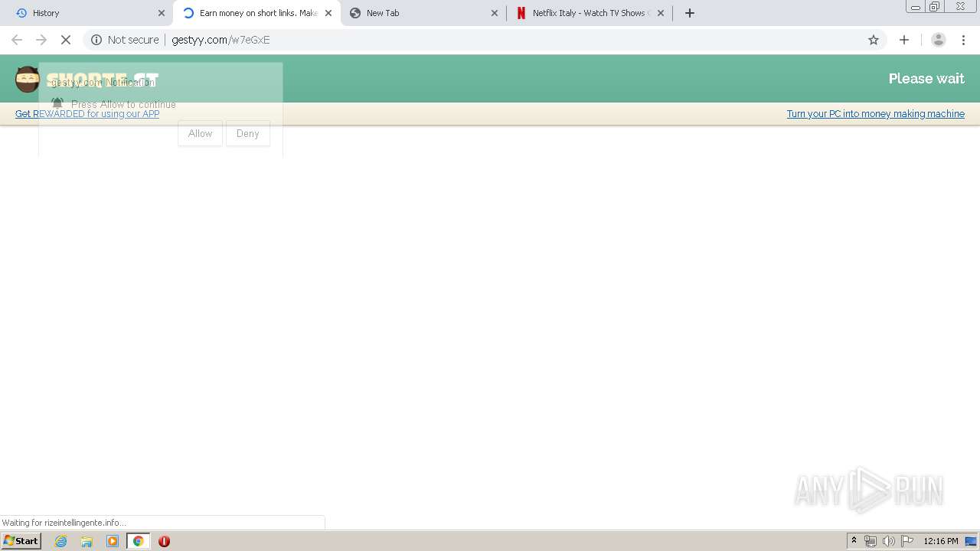Click the show desktop tray icon

point(971,541)
